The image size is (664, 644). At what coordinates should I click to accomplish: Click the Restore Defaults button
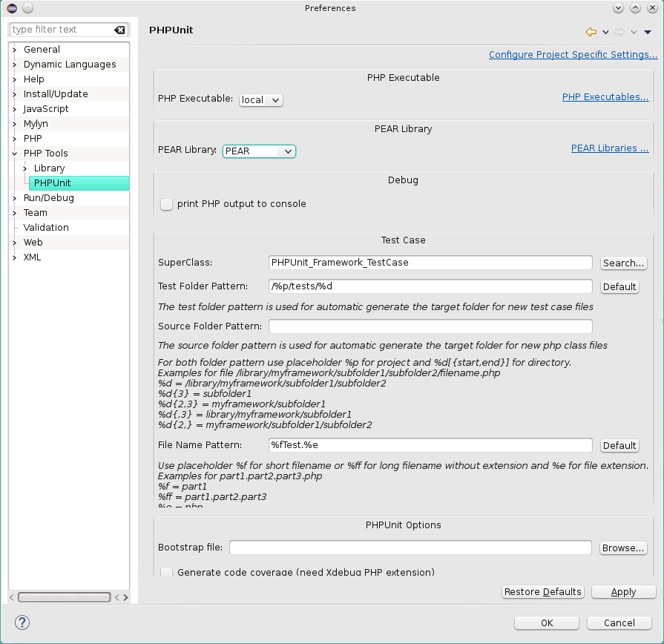tap(543, 592)
